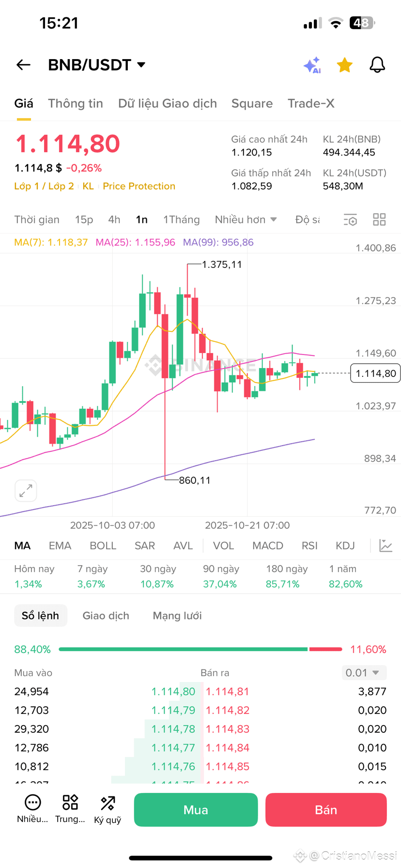Open the 0.01 price precision dropdown
The width and height of the screenshot is (401, 868).
pyautogui.click(x=363, y=673)
